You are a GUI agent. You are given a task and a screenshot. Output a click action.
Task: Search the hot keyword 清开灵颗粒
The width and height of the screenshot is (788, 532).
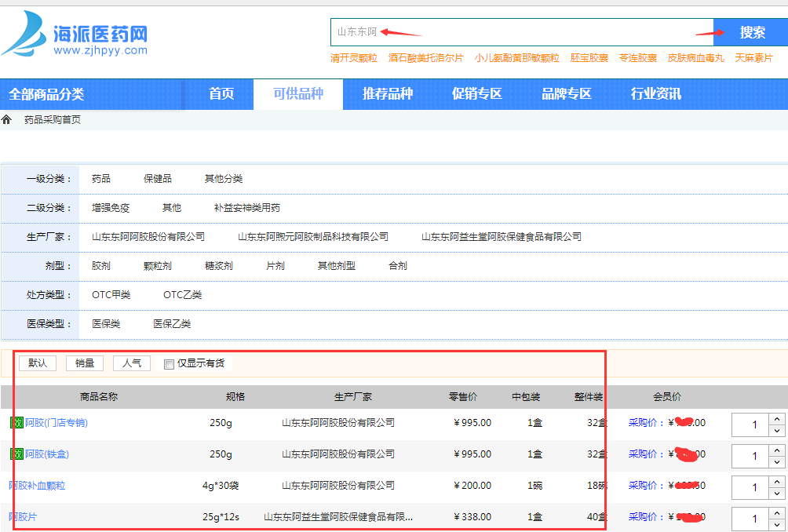(354, 58)
